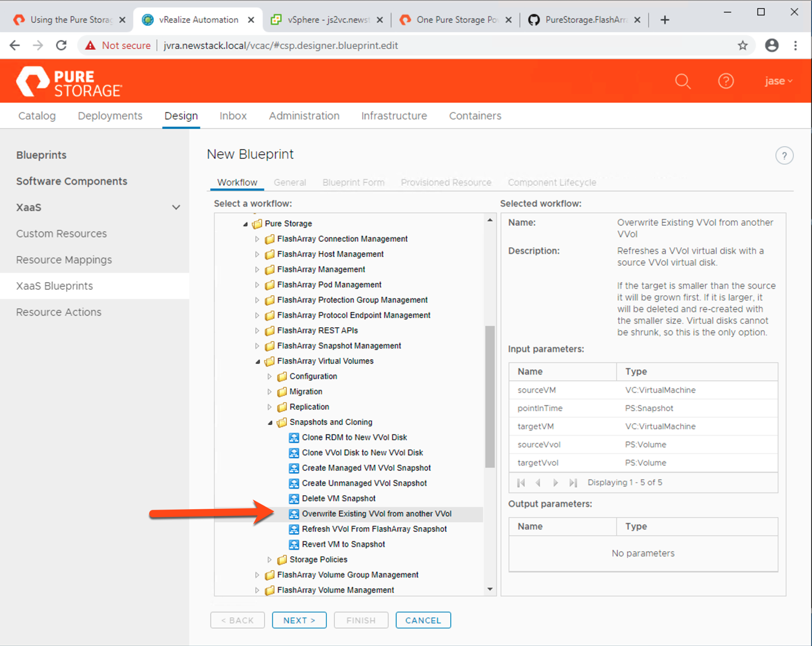Click the CANCEL button

(x=423, y=620)
